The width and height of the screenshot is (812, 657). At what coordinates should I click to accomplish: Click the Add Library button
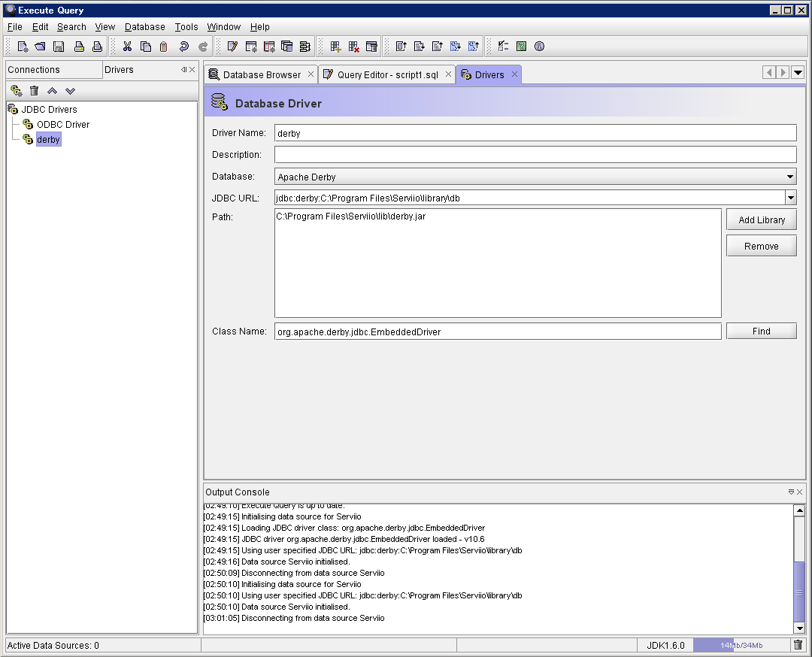pos(761,220)
